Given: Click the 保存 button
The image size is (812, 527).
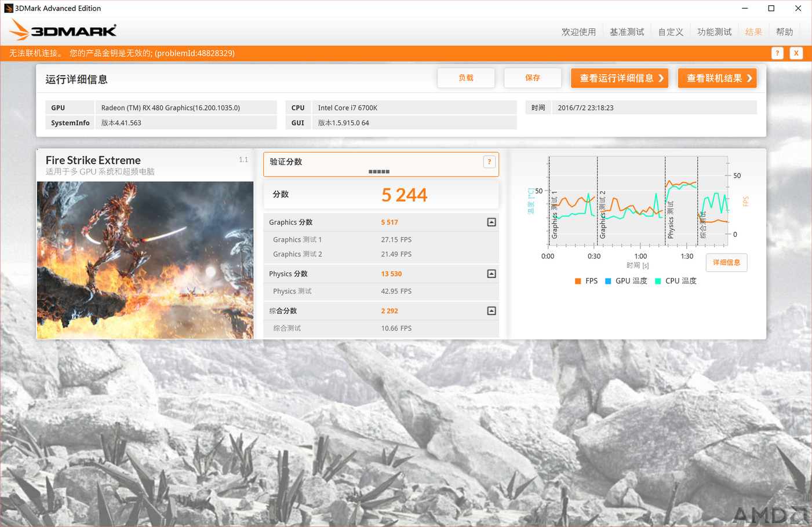Looking at the screenshot, I should pos(533,78).
